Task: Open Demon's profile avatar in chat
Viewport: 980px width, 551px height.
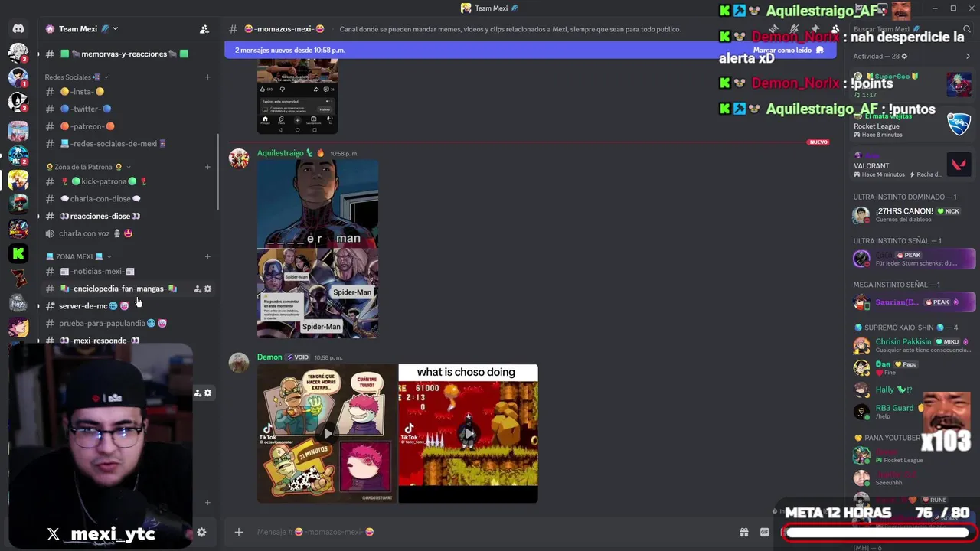Action: [239, 363]
